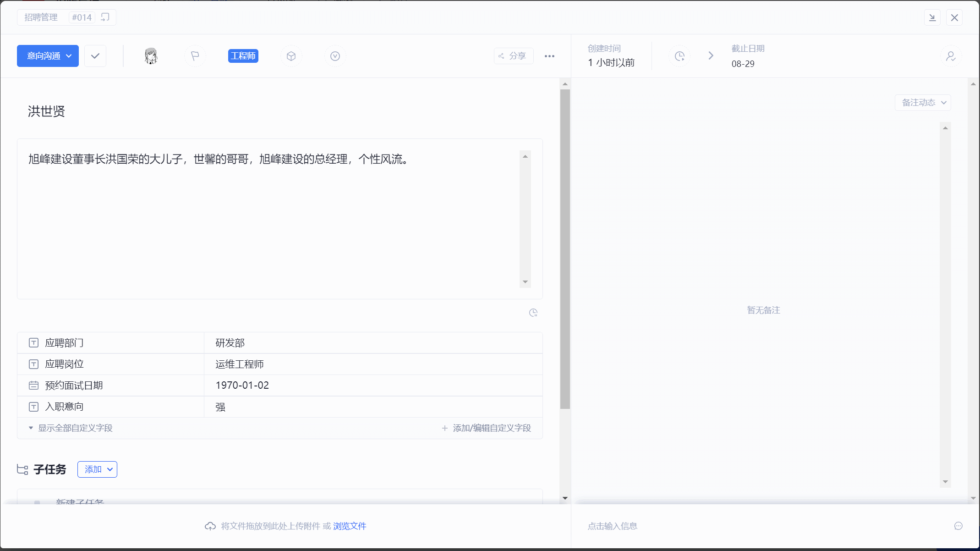Open 浏览文件 to upload attachment
Image resolution: width=980 pixels, height=551 pixels.
point(349,526)
